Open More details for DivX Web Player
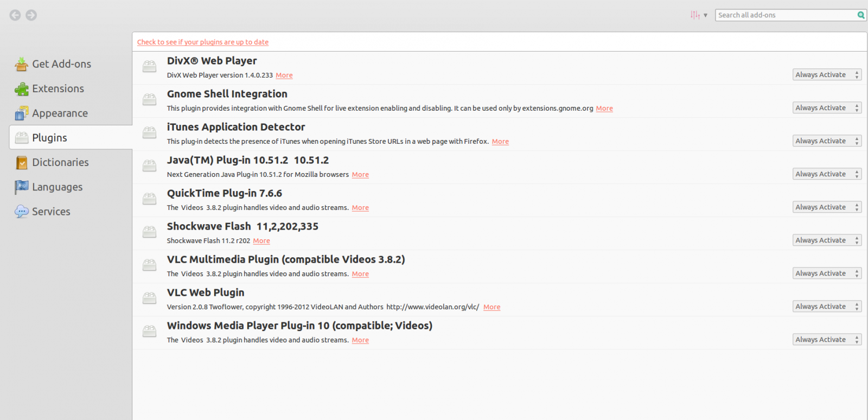Screen dimensions: 868x420 pos(284,75)
